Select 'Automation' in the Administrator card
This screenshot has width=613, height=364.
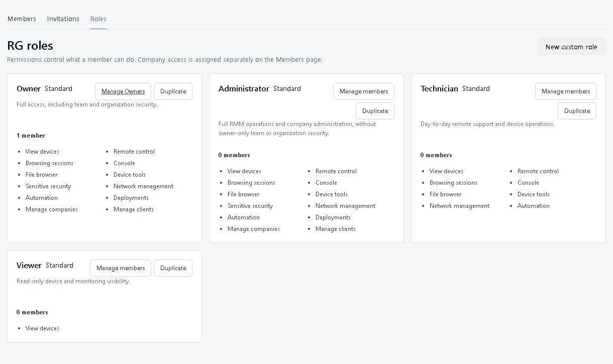[244, 217]
